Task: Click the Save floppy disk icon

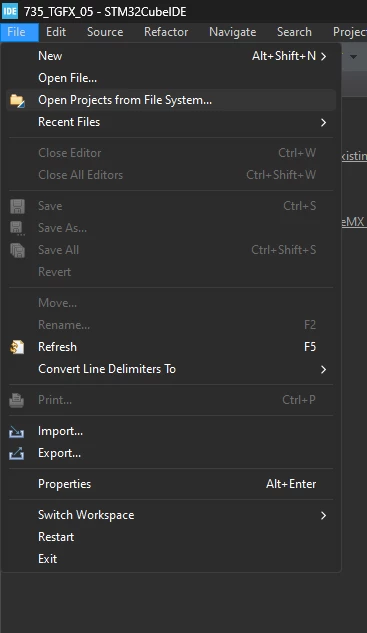Action: (x=17, y=206)
